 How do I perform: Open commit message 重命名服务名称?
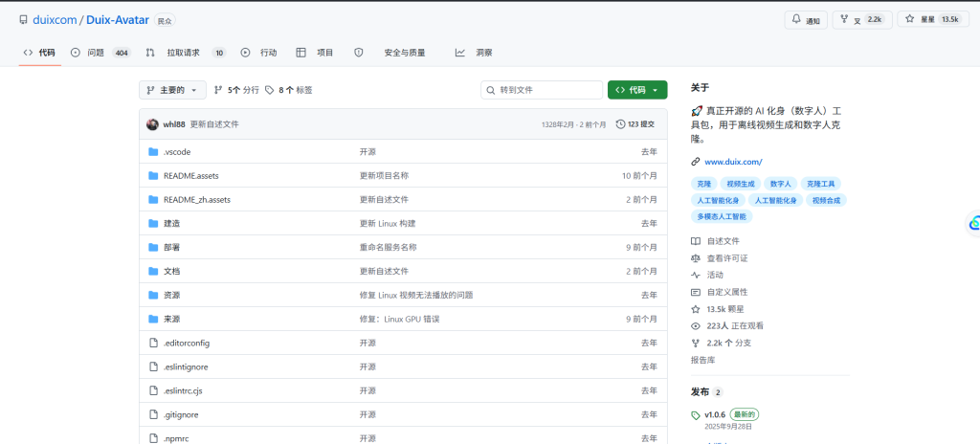[x=389, y=247]
